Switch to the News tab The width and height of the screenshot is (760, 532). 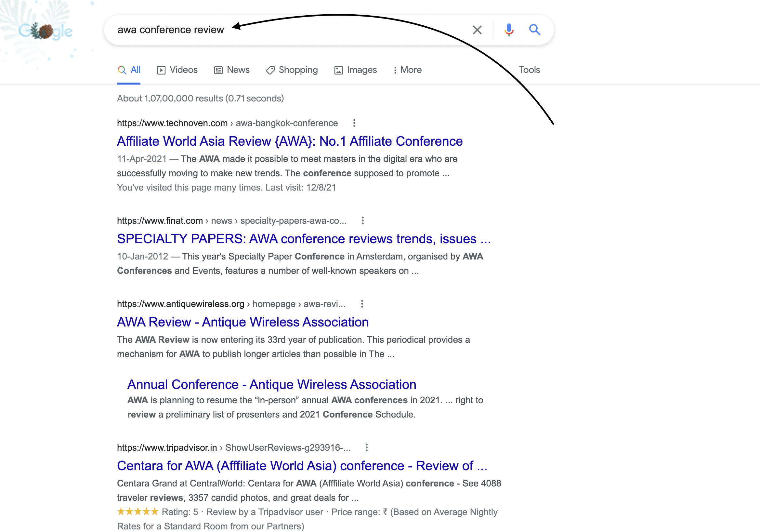pos(232,70)
